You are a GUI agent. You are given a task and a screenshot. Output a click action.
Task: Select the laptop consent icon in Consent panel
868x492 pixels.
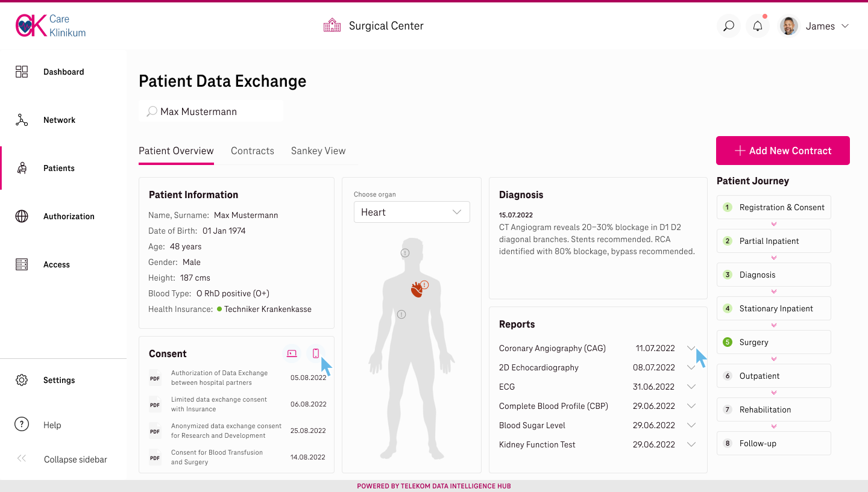[292, 353]
